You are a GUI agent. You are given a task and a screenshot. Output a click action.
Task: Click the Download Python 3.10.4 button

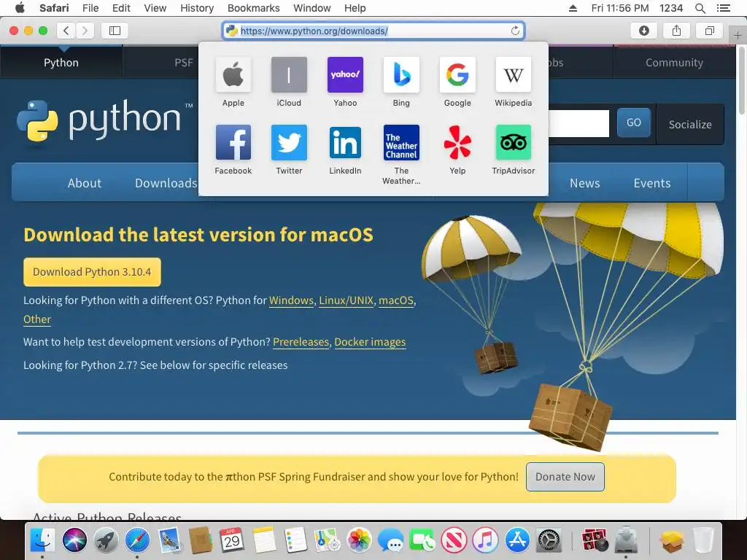click(92, 272)
